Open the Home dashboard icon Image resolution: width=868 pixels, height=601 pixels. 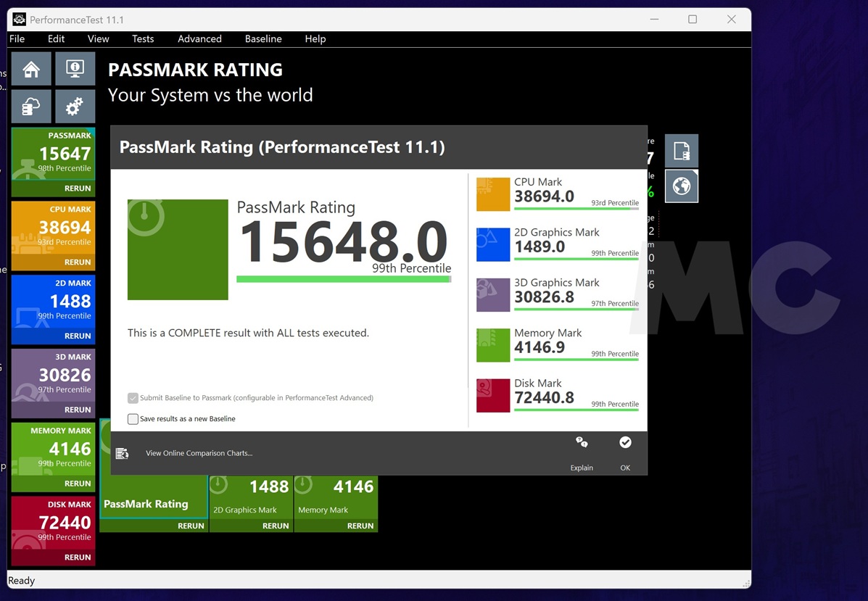(x=32, y=69)
